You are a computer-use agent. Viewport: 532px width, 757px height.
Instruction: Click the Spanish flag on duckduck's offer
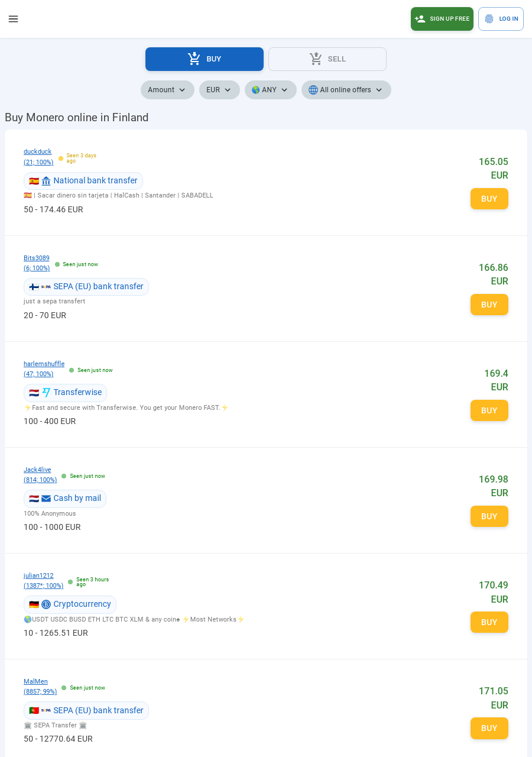(34, 181)
